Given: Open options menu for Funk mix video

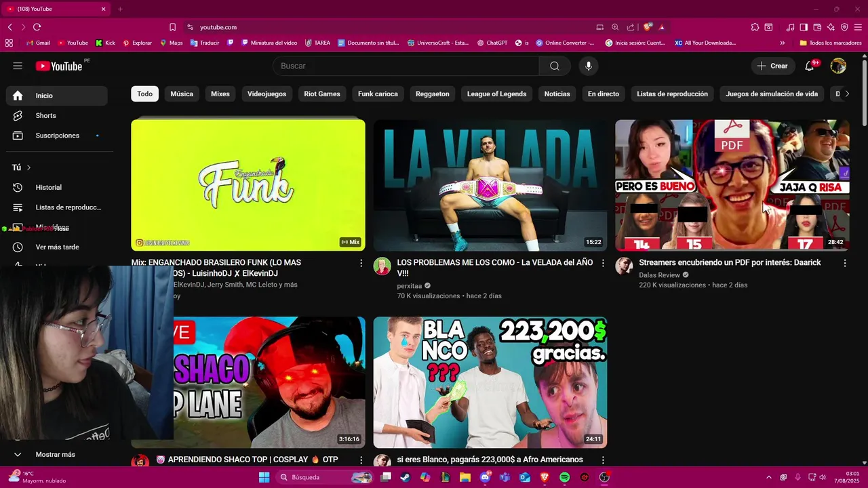Looking at the screenshot, I should (x=361, y=263).
